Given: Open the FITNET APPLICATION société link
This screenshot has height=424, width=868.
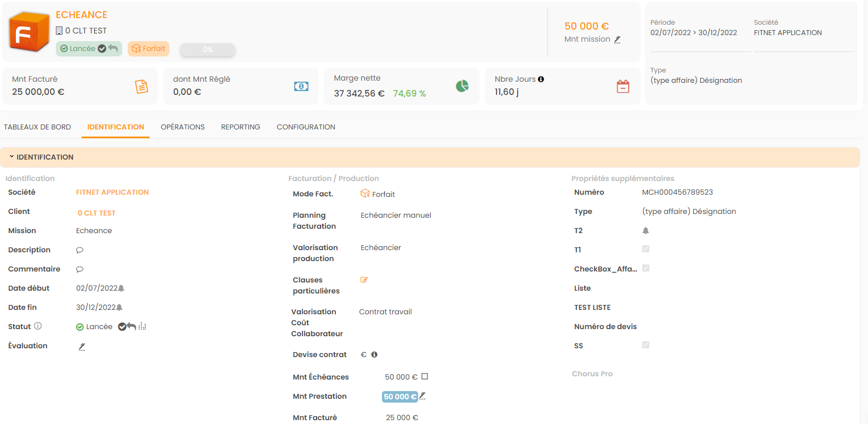Looking at the screenshot, I should 112,193.
